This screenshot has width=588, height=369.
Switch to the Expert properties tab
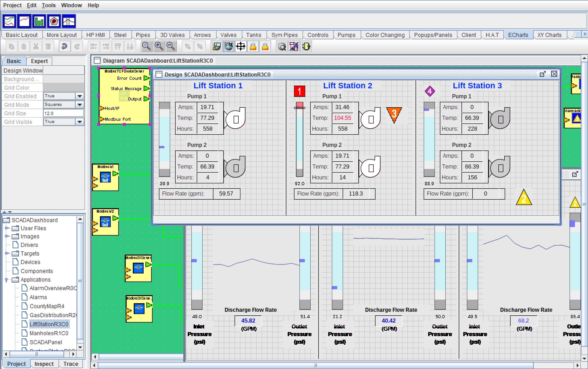(x=39, y=61)
